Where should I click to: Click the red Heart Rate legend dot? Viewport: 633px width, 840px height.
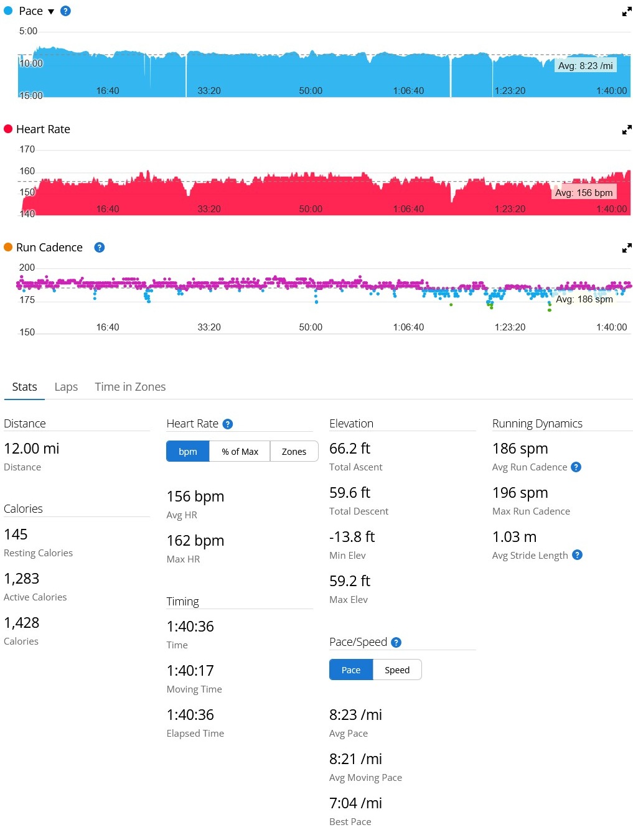pos(8,129)
